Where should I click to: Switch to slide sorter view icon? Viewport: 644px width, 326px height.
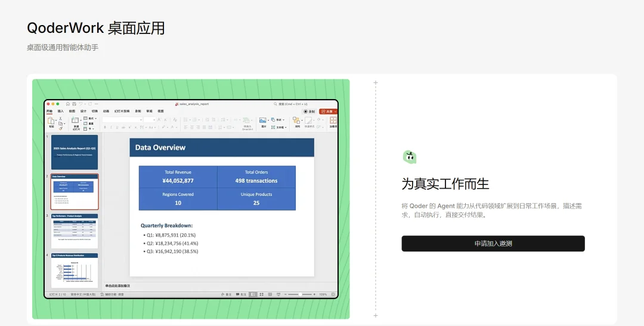pyautogui.click(x=261, y=294)
